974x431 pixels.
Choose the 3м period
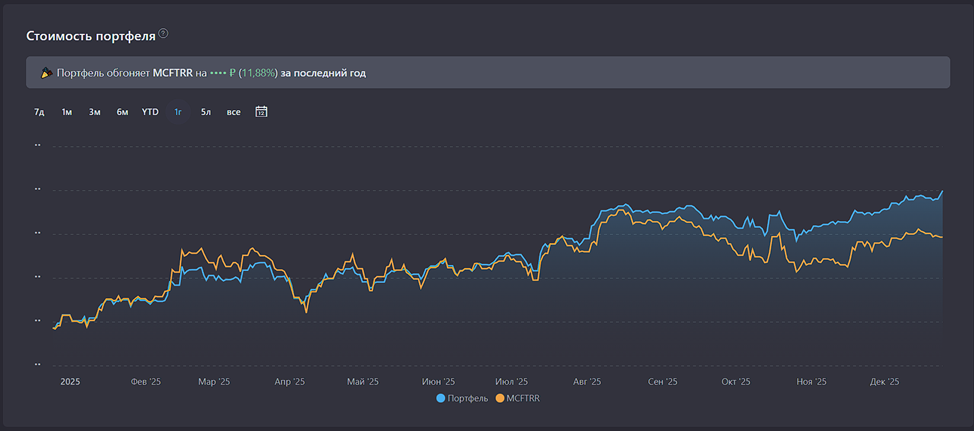pyautogui.click(x=94, y=112)
